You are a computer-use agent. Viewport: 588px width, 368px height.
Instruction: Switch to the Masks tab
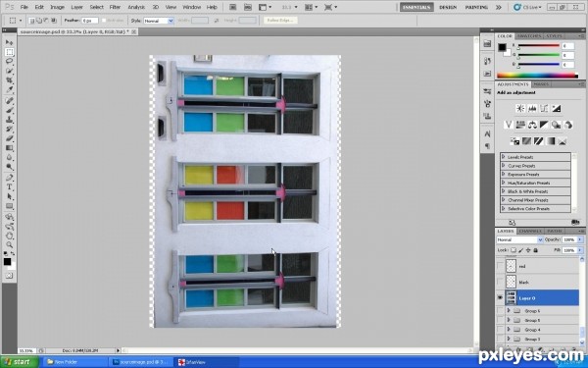pyautogui.click(x=541, y=84)
